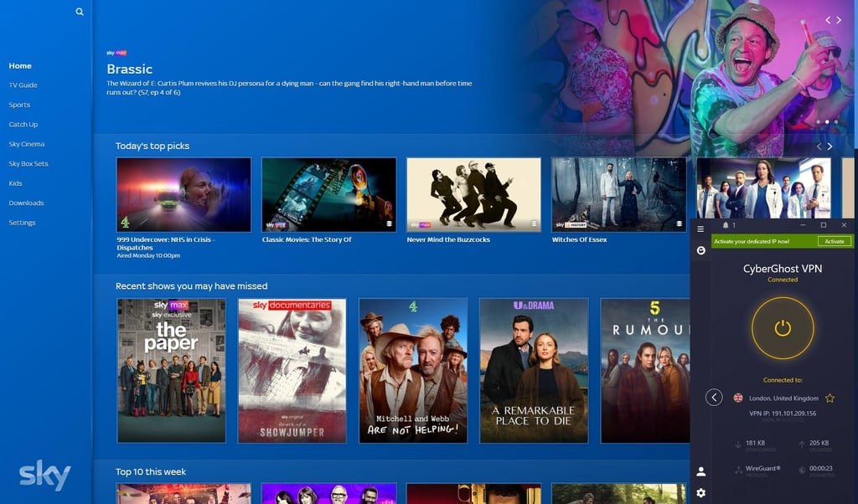The width and height of the screenshot is (858, 504).
Task: Click the WireGuard protocol icon
Action: tap(738, 470)
